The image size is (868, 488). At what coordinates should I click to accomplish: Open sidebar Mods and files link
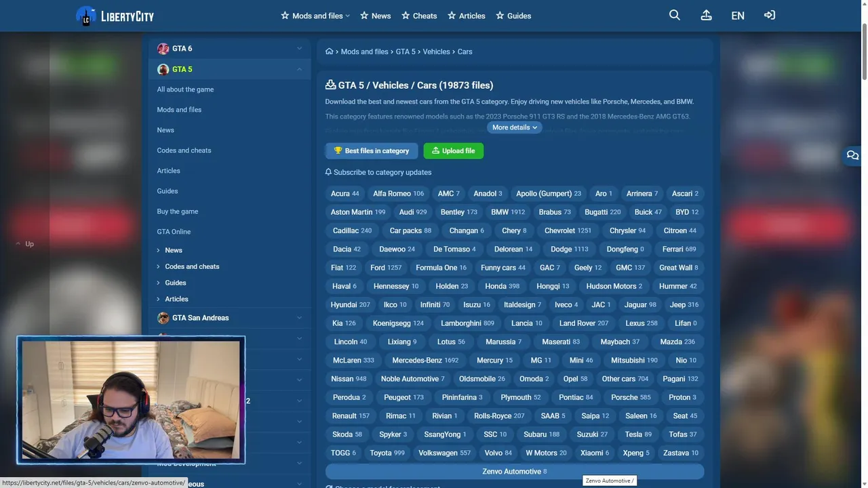tap(179, 110)
